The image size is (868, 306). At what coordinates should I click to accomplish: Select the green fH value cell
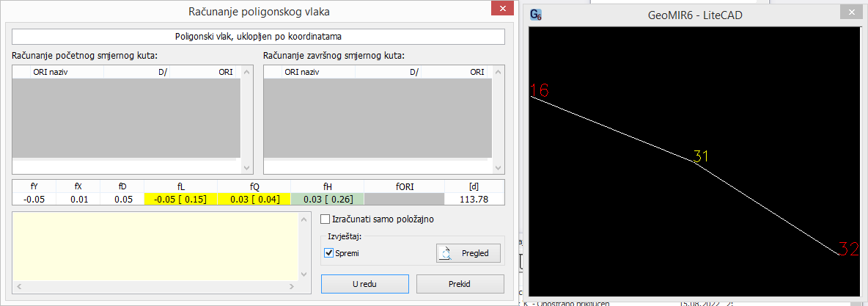(x=327, y=199)
